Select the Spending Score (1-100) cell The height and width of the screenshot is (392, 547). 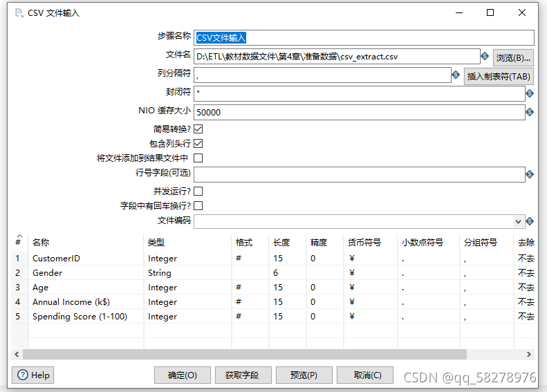pyautogui.click(x=86, y=317)
